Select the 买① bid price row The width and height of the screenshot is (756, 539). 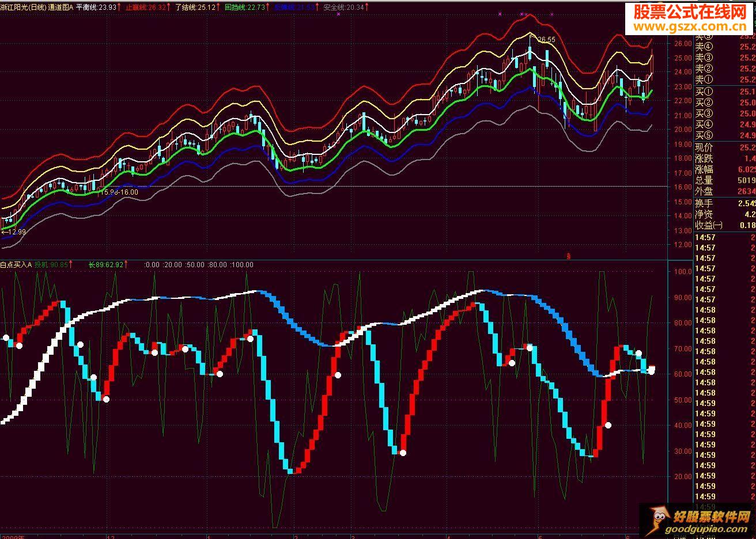[725, 92]
